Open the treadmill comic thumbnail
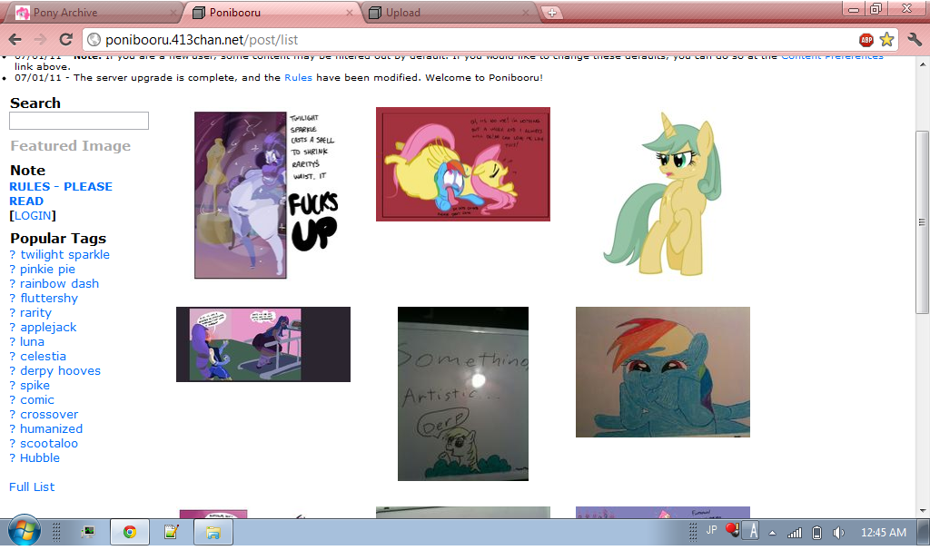This screenshot has width=930, height=560. [x=263, y=344]
